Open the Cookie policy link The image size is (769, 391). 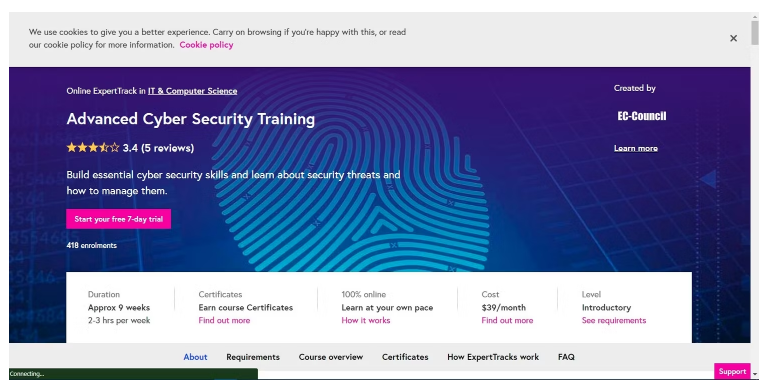coord(206,45)
